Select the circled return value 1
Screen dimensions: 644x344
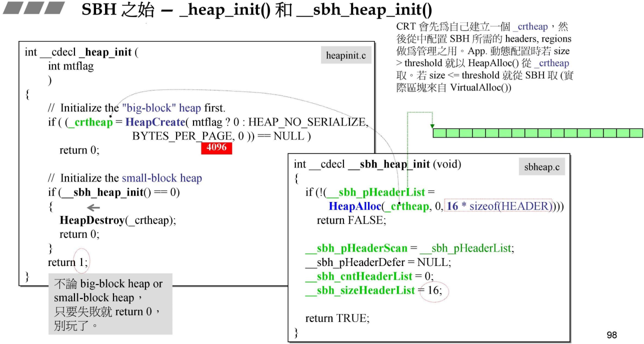pos(82,261)
